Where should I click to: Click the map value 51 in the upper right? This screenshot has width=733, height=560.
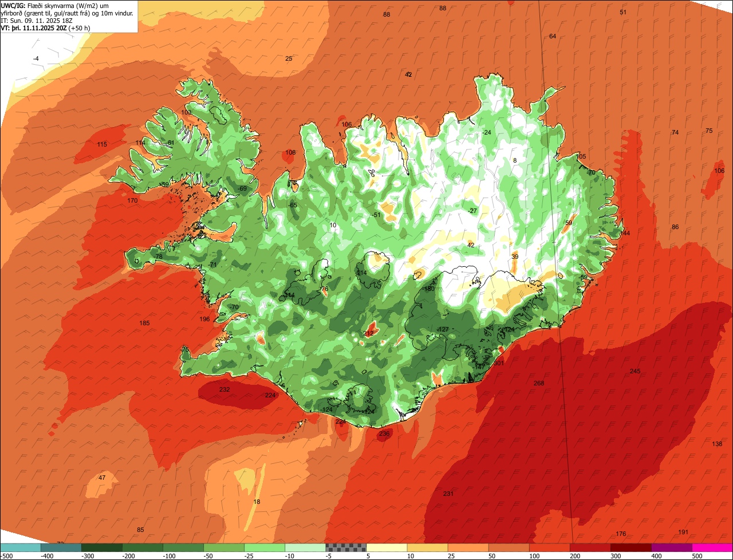click(x=623, y=12)
